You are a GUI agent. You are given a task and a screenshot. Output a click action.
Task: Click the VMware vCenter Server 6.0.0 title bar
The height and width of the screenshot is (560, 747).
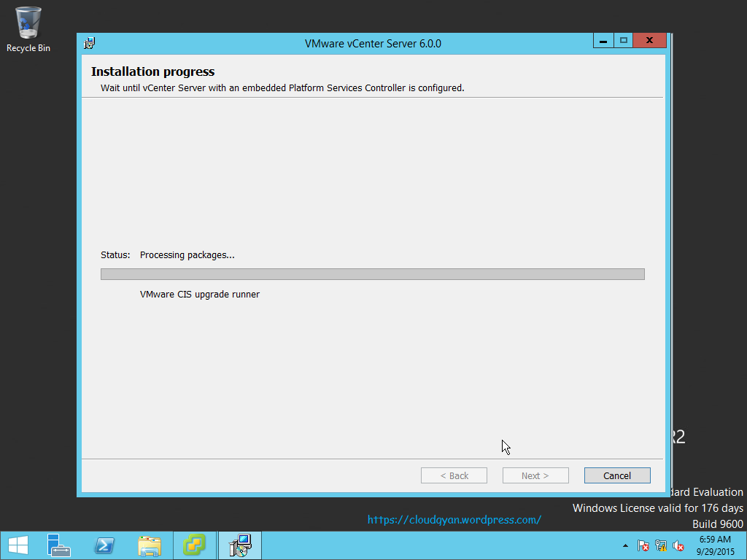(373, 43)
